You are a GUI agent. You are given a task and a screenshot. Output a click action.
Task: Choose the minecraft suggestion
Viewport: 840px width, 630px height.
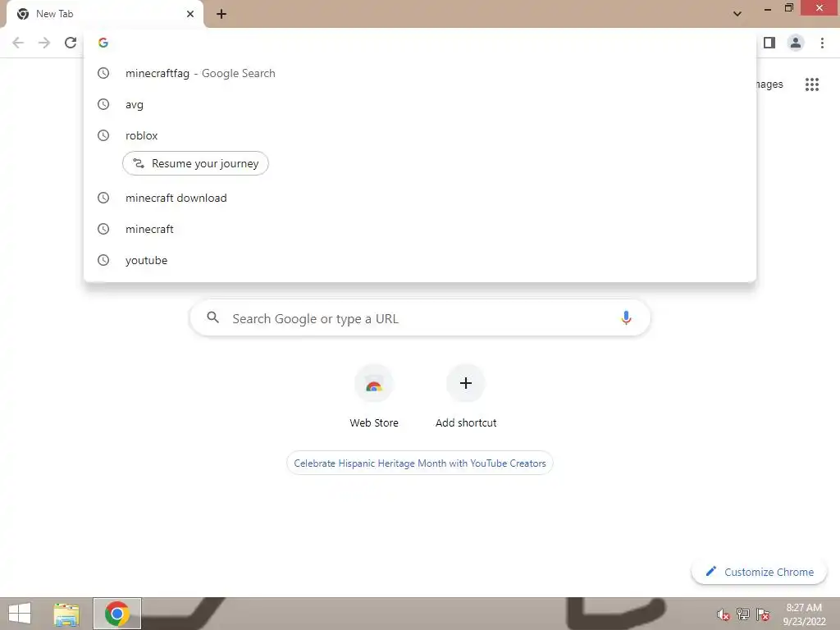(420, 229)
